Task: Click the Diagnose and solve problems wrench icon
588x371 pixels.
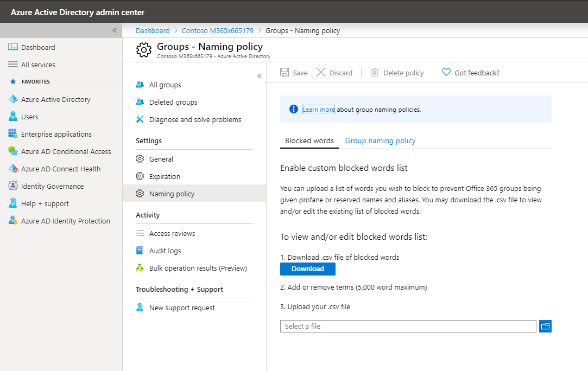Action: point(140,119)
